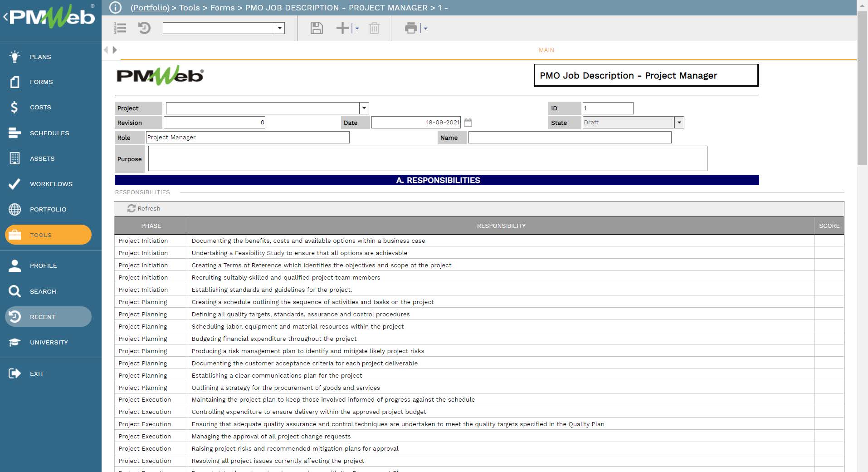This screenshot has height=472, width=868.
Task: Click score cell for 'Documenting the benefits' row
Action: point(829,241)
